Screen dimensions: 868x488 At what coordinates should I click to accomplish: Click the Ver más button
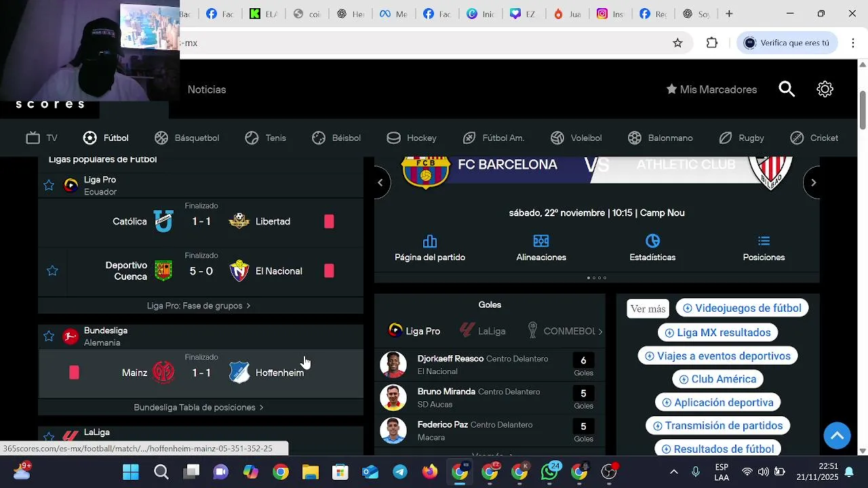pyautogui.click(x=648, y=308)
